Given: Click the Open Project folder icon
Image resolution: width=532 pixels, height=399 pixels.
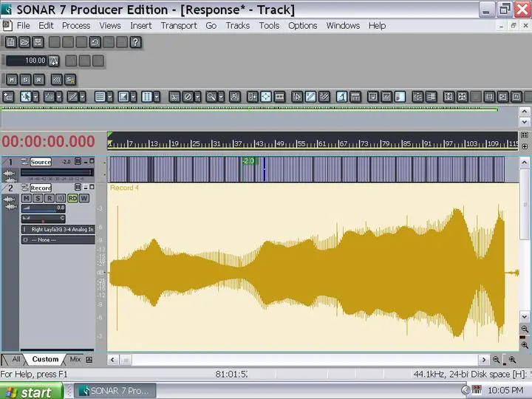Looking at the screenshot, I should [x=24, y=42].
